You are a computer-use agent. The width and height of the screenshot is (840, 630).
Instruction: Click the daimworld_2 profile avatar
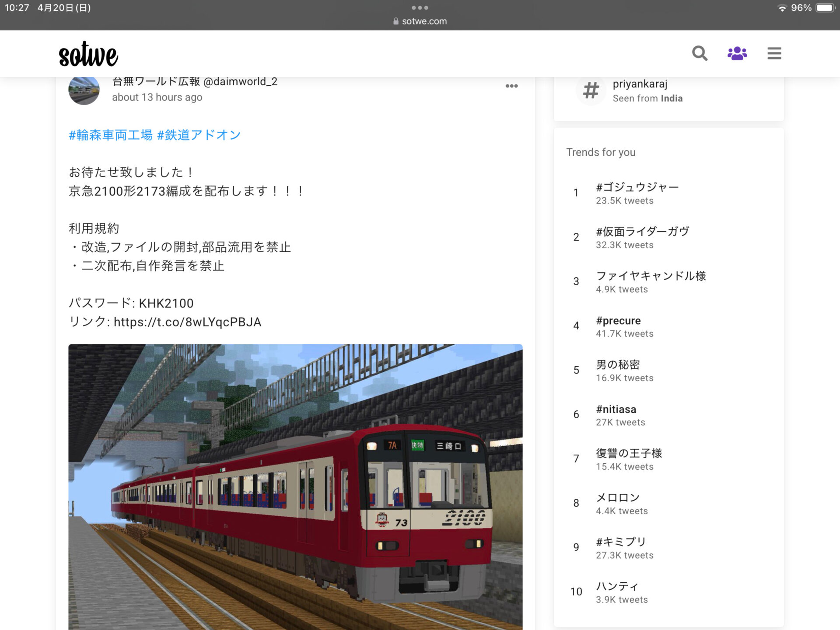(x=84, y=90)
